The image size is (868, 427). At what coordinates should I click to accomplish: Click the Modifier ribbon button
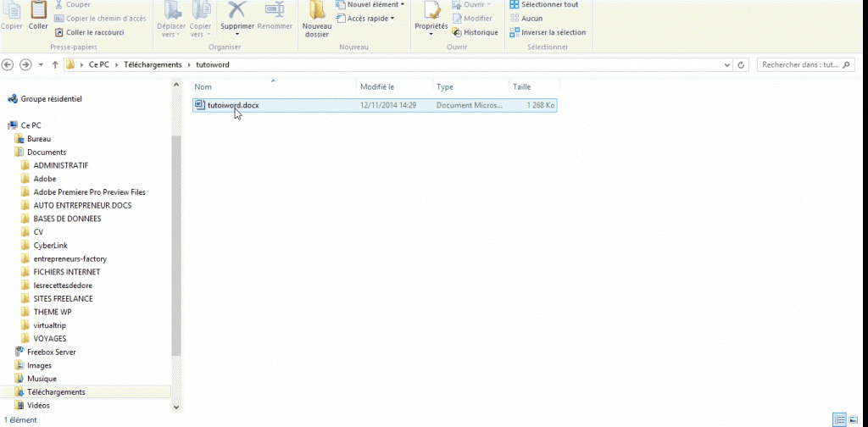(471, 19)
